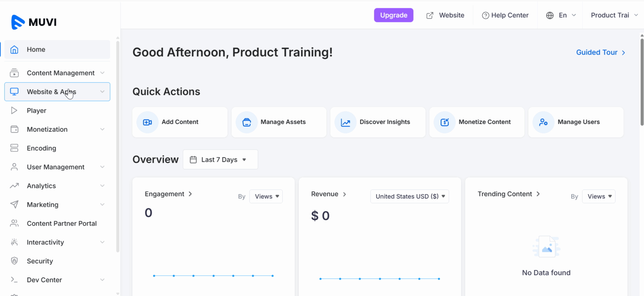The height and width of the screenshot is (296, 644).
Task: Click the Manage Assets icon
Action: coord(247,122)
